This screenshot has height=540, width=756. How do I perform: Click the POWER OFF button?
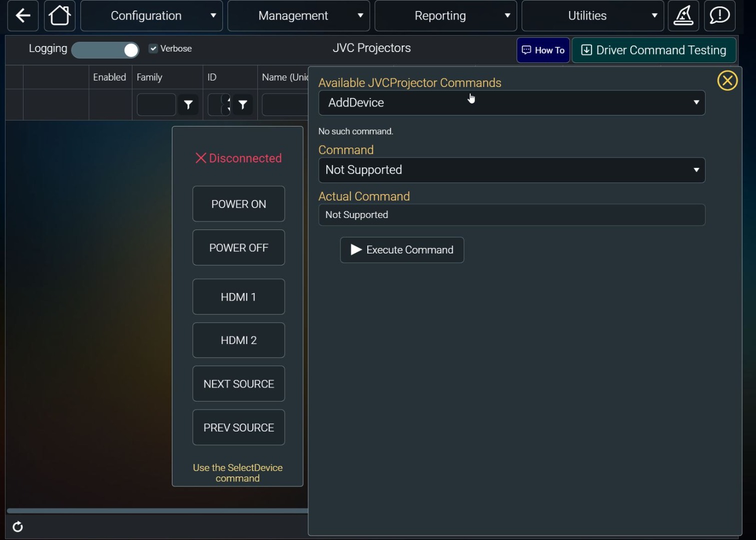(239, 247)
